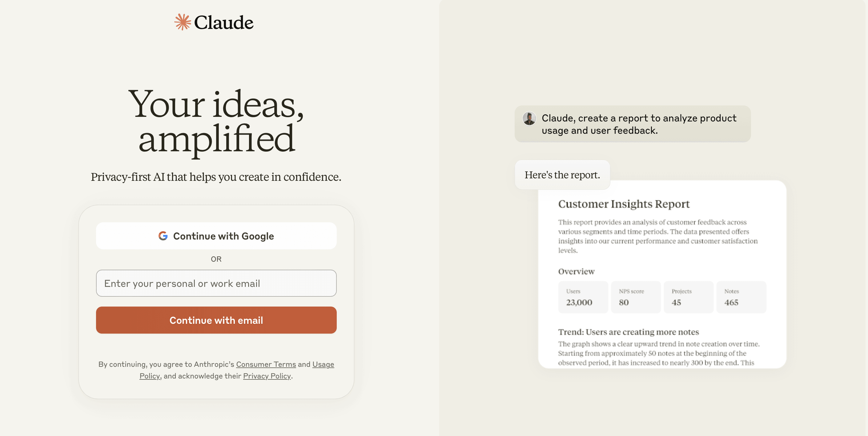Select the Projects 45 stat card
Viewport: 868px width, 436px height.
(x=688, y=297)
